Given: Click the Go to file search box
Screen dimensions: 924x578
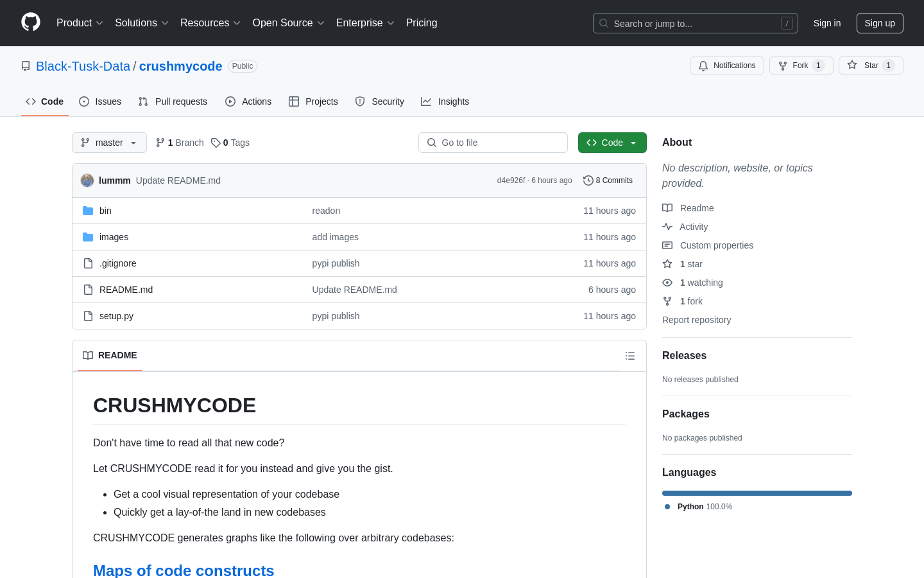Looking at the screenshot, I should coord(493,143).
